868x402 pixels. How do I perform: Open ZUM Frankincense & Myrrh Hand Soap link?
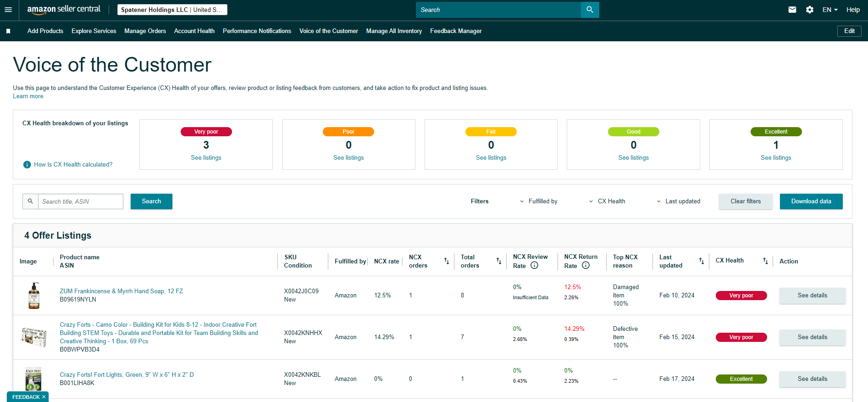pyautogui.click(x=122, y=291)
